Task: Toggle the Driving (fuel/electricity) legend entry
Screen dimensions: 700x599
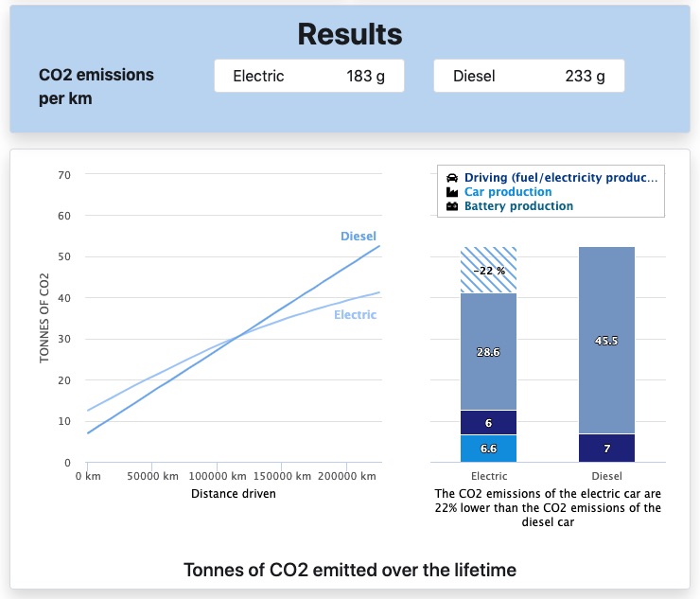Action: pos(559,178)
